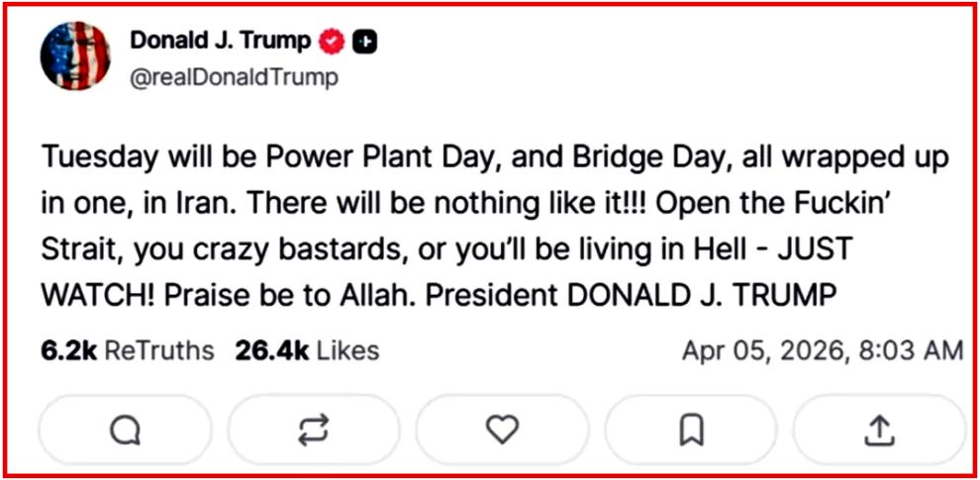980x480 pixels.
Task: Click the black plus badge beside name
Action: coord(365,42)
